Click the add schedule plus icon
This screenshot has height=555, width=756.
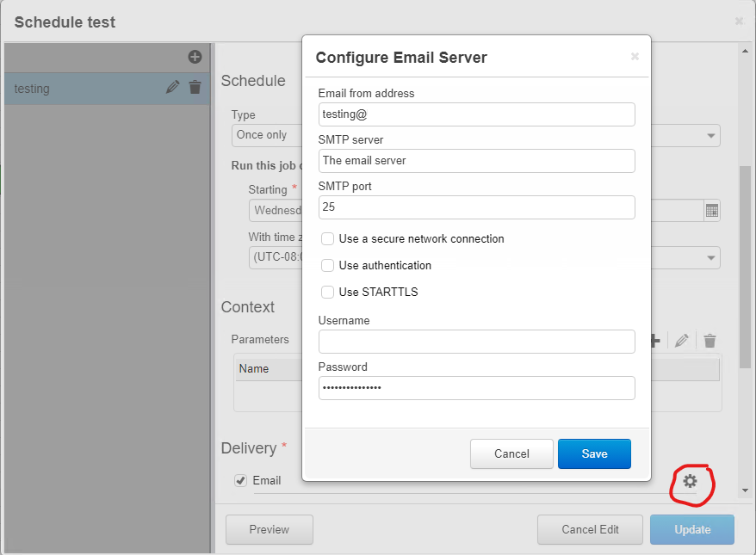click(x=195, y=57)
